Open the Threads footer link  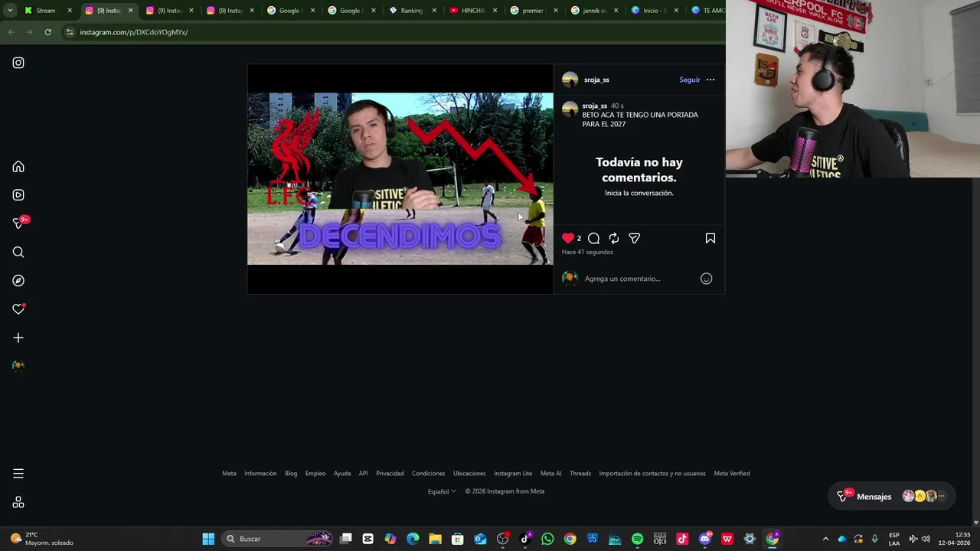pyautogui.click(x=580, y=474)
